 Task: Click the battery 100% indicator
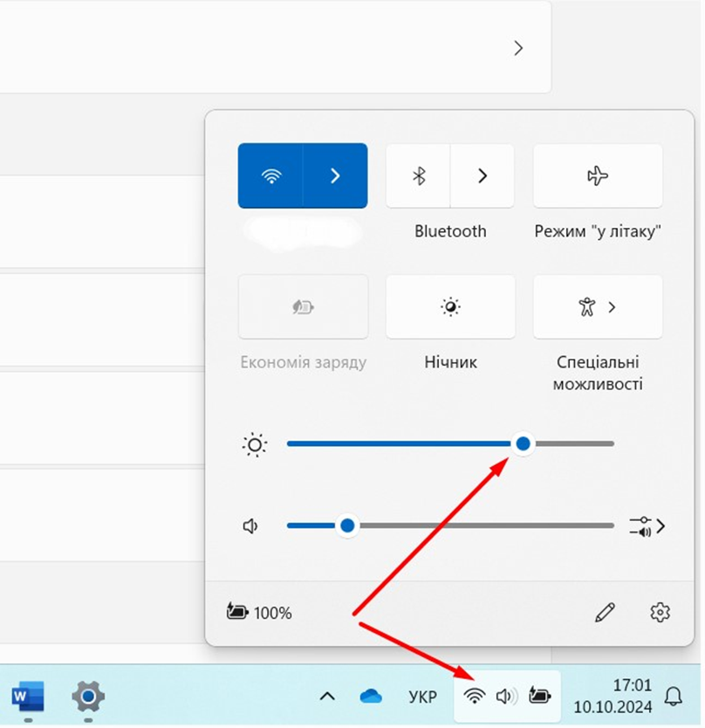(260, 613)
